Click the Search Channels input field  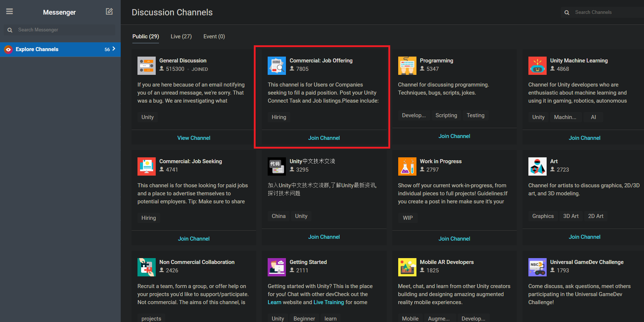(x=602, y=12)
